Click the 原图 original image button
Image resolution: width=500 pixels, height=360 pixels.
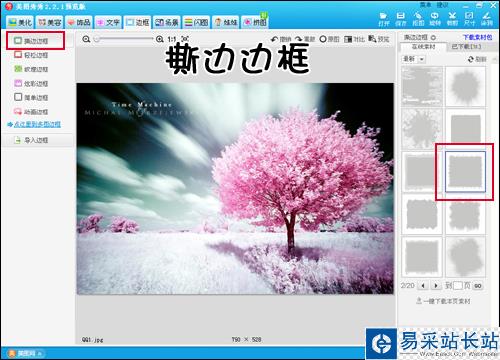coord(329,39)
